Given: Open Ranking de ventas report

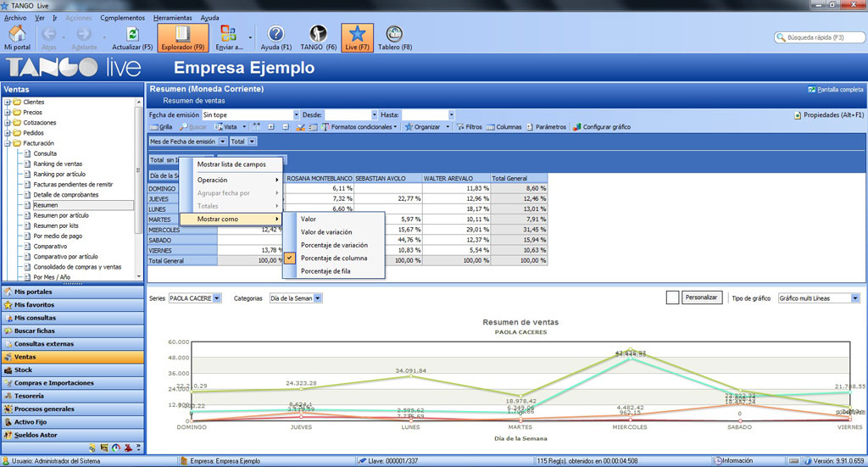Looking at the screenshot, I should tap(58, 164).
